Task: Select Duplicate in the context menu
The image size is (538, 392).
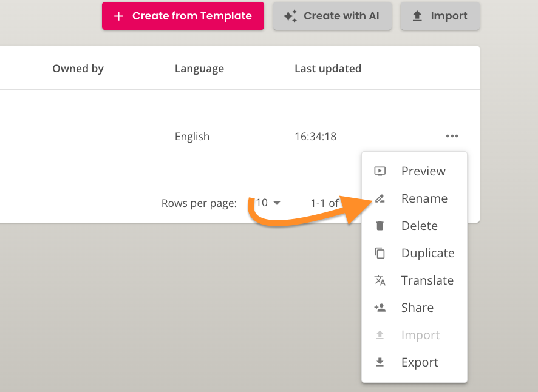Action: 427,253
